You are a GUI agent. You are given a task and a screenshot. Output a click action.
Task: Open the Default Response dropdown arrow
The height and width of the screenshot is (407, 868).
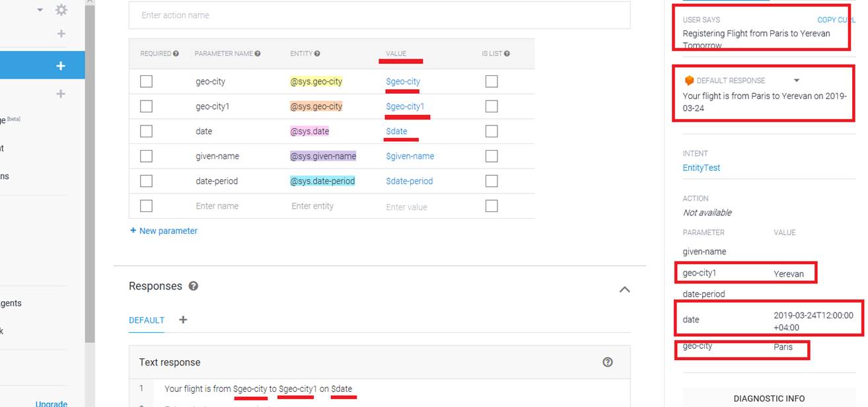tap(796, 81)
